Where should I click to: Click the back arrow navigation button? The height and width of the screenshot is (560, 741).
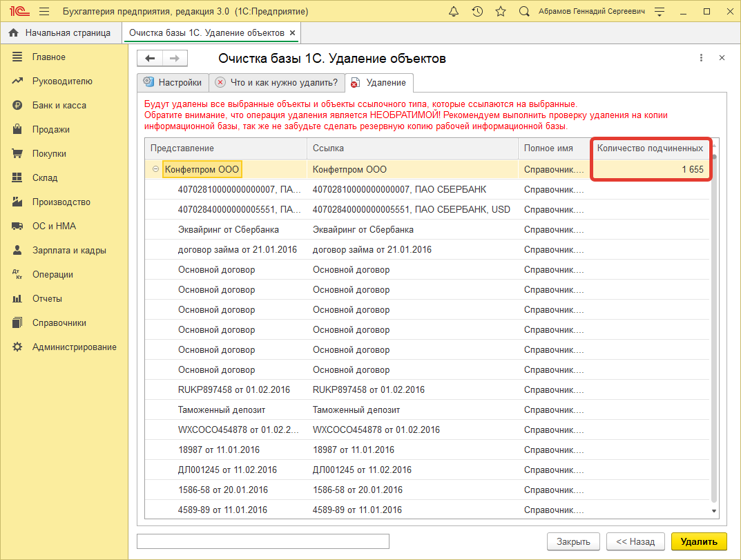[x=150, y=59]
